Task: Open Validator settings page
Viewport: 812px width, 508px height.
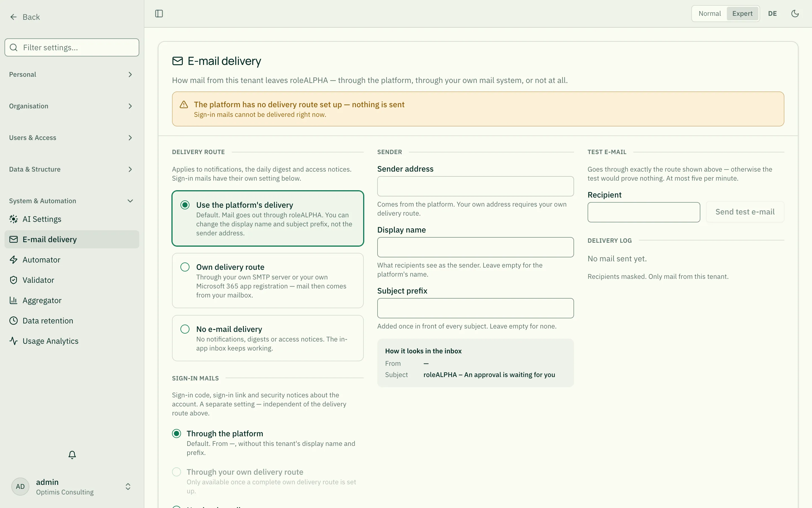Action: 72,280
